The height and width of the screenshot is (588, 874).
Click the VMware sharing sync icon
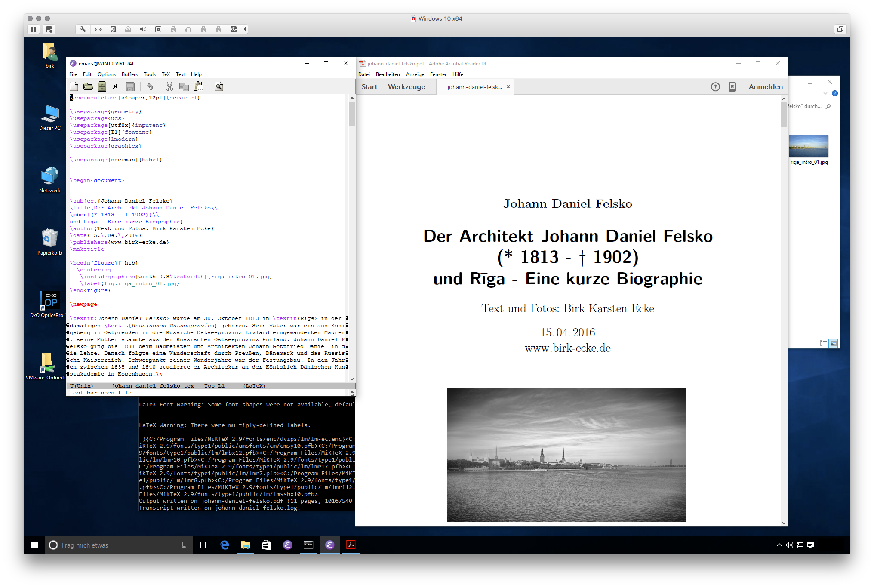(x=234, y=29)
